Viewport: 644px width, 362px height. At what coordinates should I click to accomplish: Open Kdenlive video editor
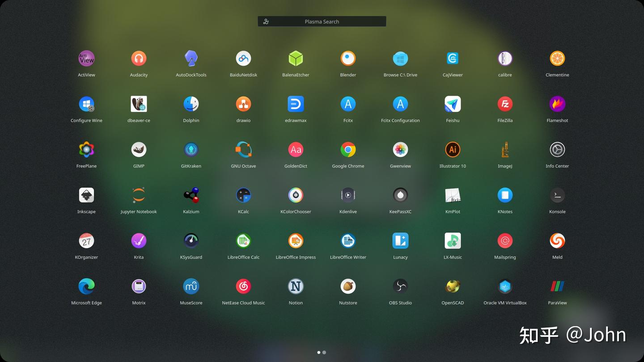coord(348,195)
